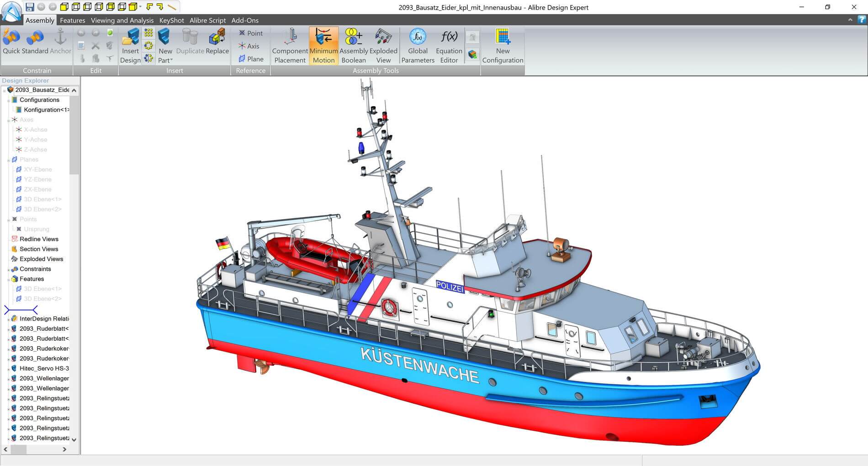This screenshot has width=868, height=466.
Task: Click the rectangular pattern icon in Insert
Action: pyautogui.click(x=148, y=33)
